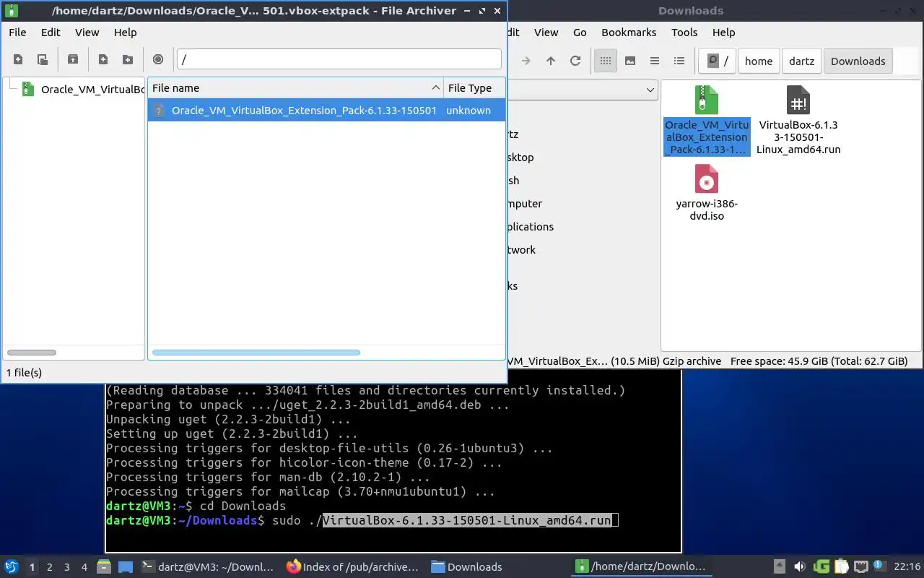Image resolution: width=924 pixels, height=578 pixels.
Task: Switch to File Archiver task in the panel
Action: click(642, 567)
